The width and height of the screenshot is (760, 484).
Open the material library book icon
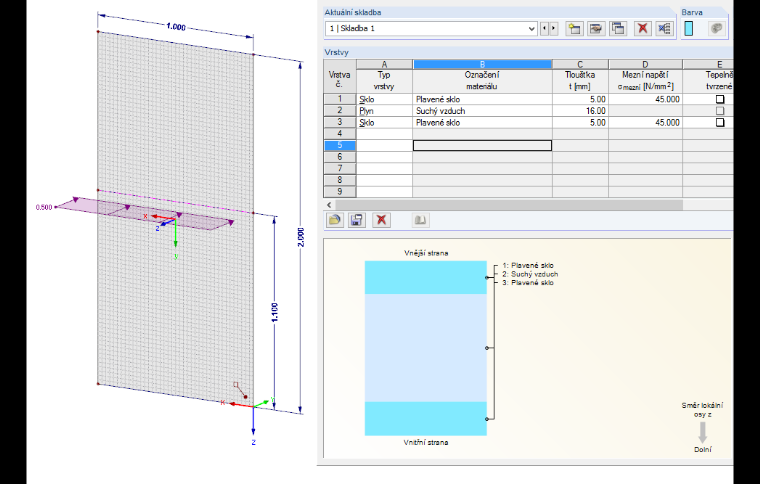420,220
